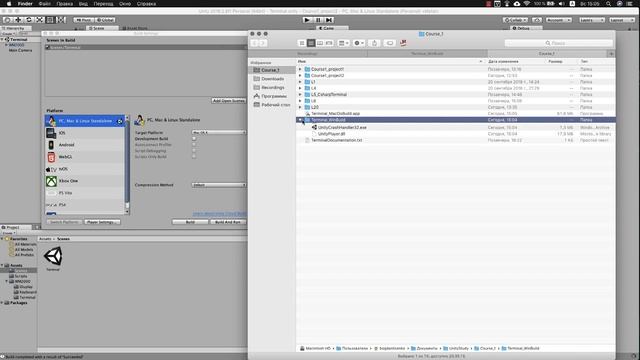Viewport: 640px width, 360px height.
Task: Open Target Platform dropdown
Action: tap(219, 133)
